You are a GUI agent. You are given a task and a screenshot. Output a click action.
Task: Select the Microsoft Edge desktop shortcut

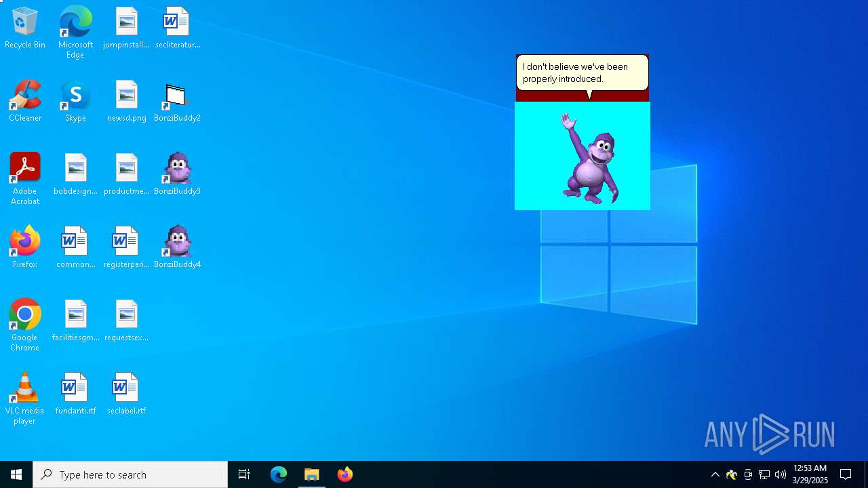tap(75, 33)
